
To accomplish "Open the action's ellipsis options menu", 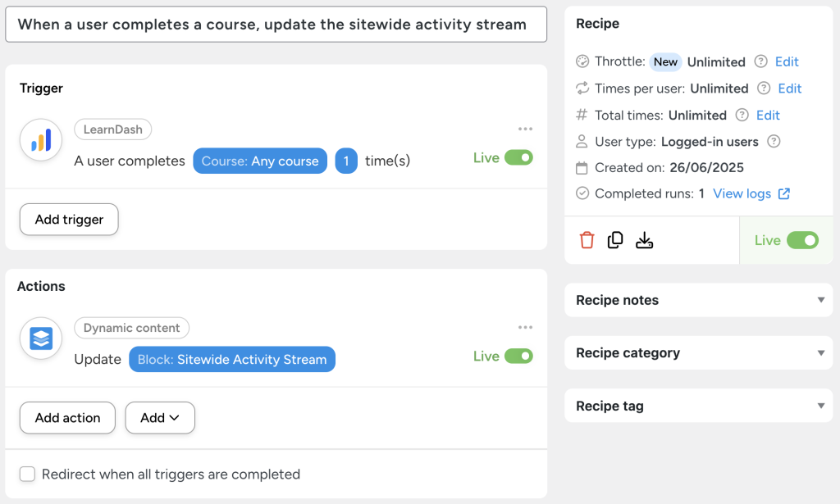I will tap(525, 327).
